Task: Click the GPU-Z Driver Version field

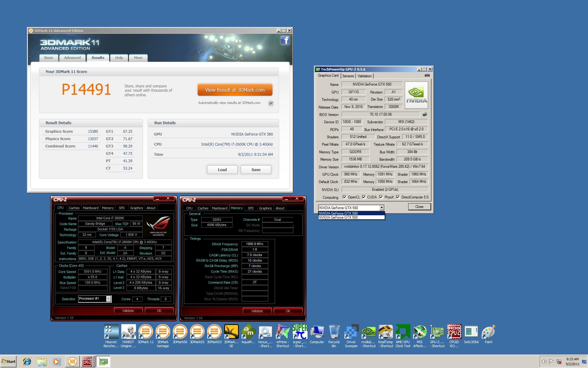Action: (385, 167)
